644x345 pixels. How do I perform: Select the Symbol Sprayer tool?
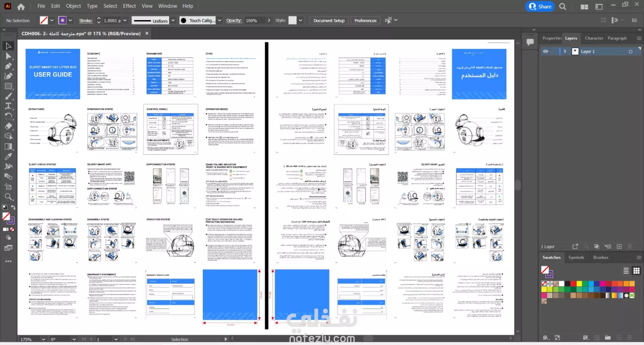[x=8, y=167]
